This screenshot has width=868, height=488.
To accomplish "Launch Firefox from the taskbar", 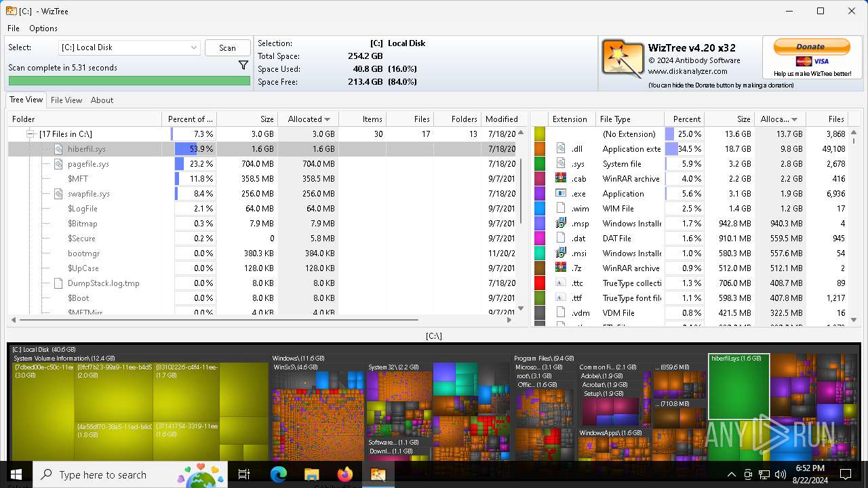I will coord(344,474).
